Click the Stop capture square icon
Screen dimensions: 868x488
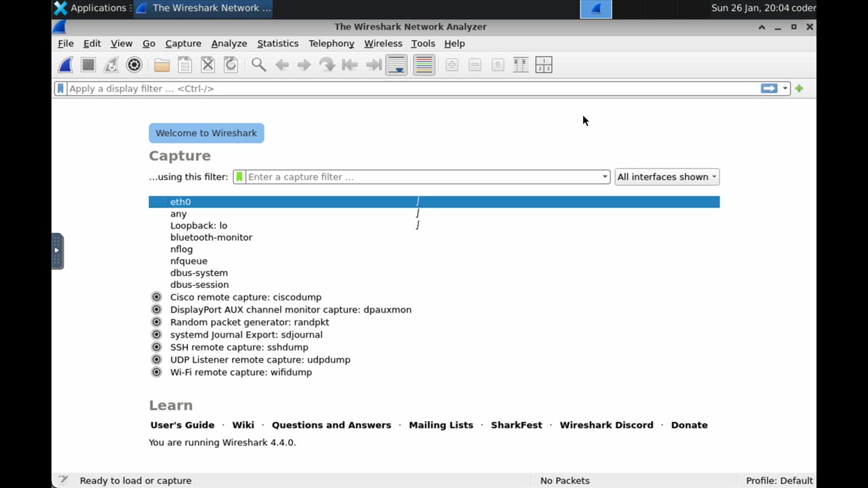[x=88, y=65]
